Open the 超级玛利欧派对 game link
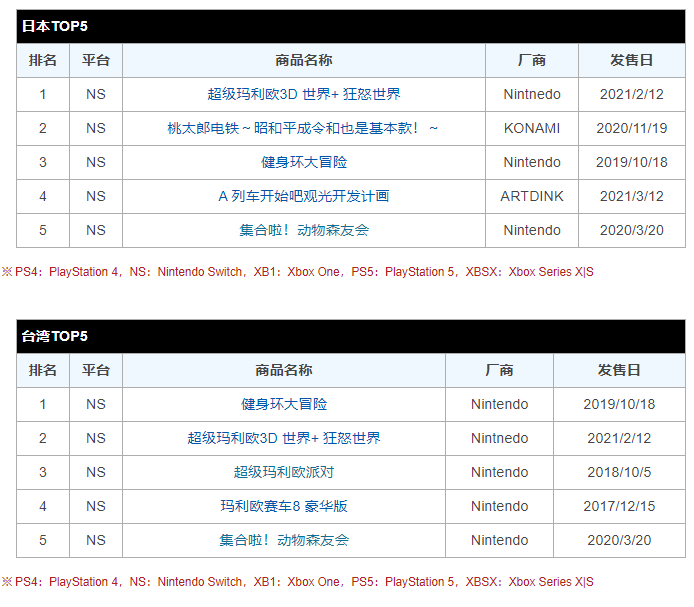 click(284, 472)
